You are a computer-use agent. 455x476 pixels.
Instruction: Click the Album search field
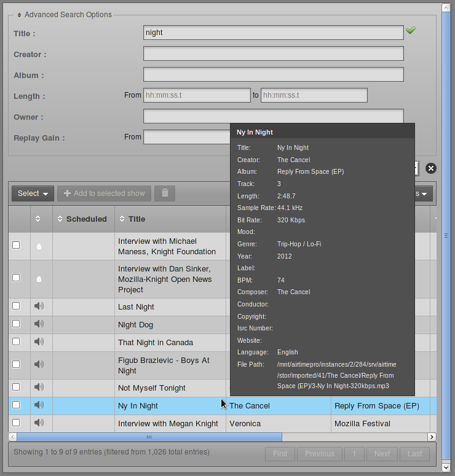click(274, 74)
